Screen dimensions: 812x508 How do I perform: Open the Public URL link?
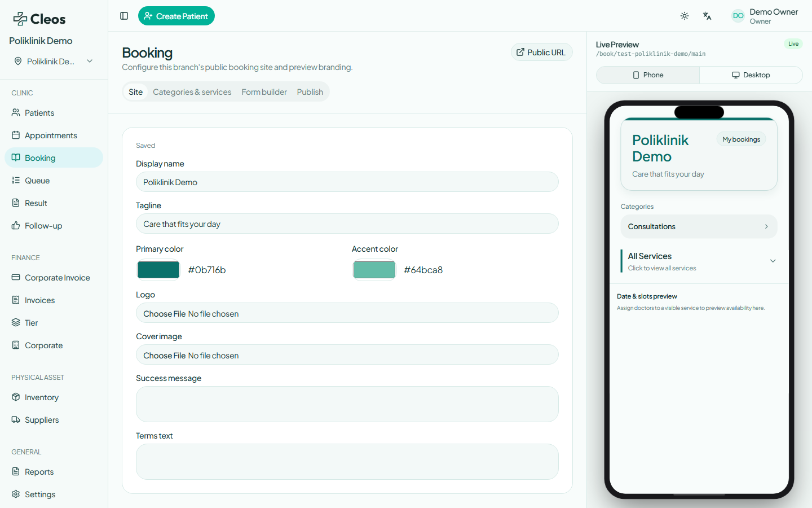click(x=542, y=52)
